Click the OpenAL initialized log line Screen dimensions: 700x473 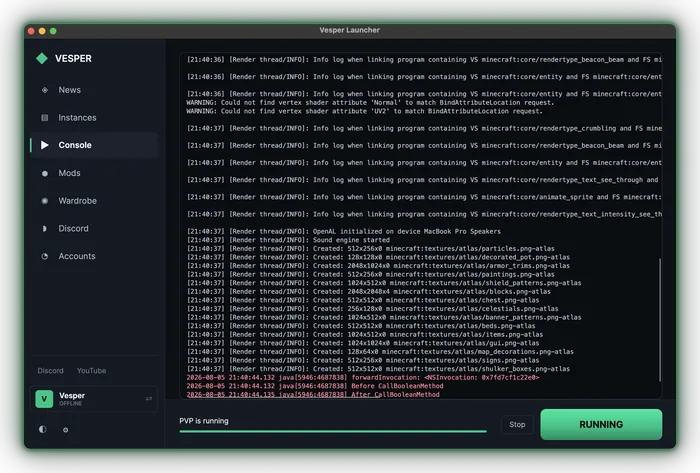(x=343, y=231)
